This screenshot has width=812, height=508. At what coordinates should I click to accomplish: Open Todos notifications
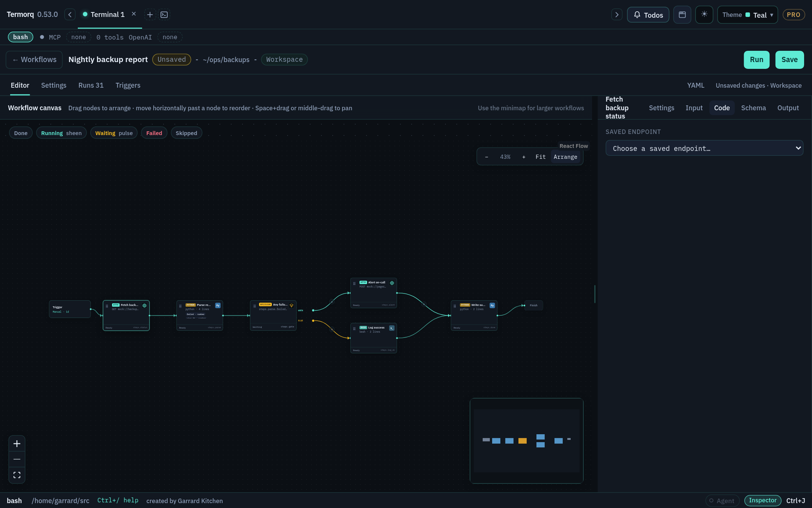pos(648,15)
